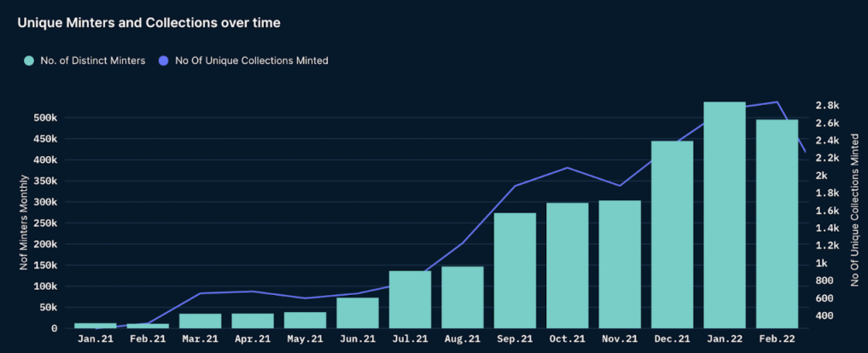Click the Jul.21 bar
This screenshot has width=868, height=353.
(410, 299)
